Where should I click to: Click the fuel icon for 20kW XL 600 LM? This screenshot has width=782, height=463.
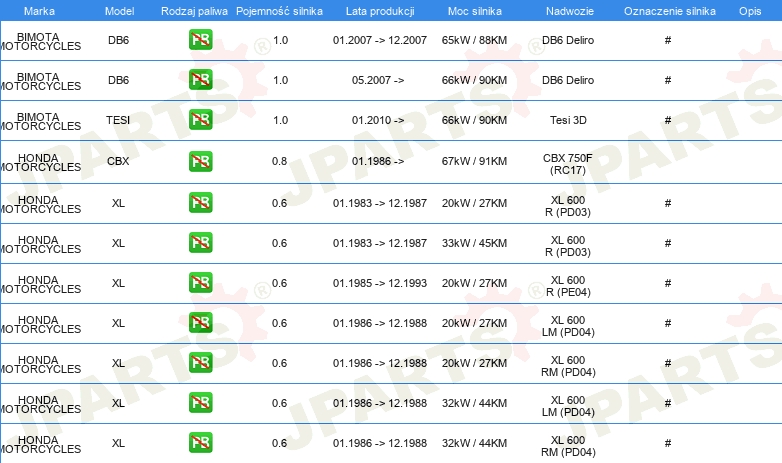point(200,323)
